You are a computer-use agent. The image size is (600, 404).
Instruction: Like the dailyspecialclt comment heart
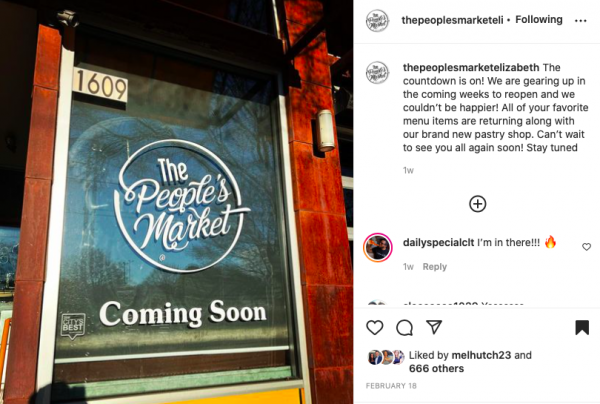(586, 247)
